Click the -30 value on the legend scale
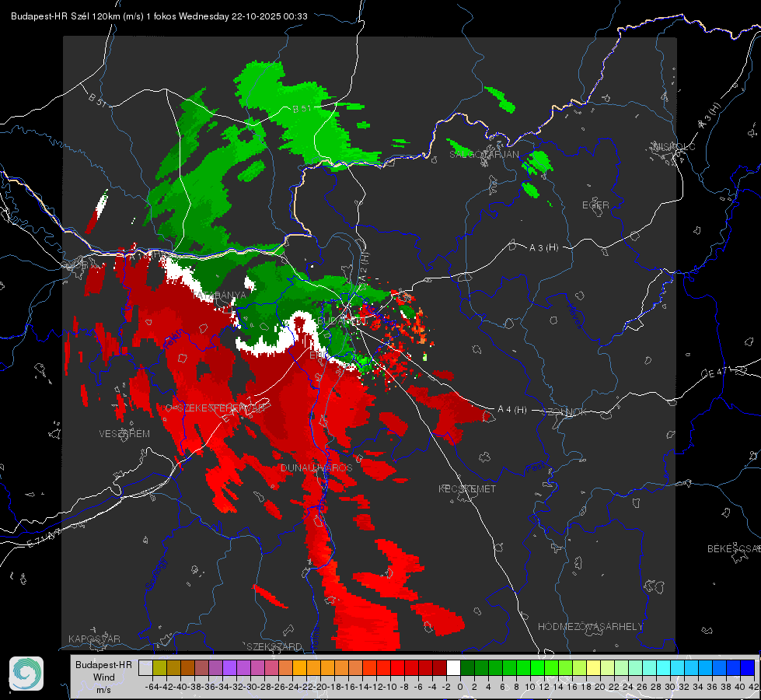This screenshot has height=700, width=761. pos(250,687)
